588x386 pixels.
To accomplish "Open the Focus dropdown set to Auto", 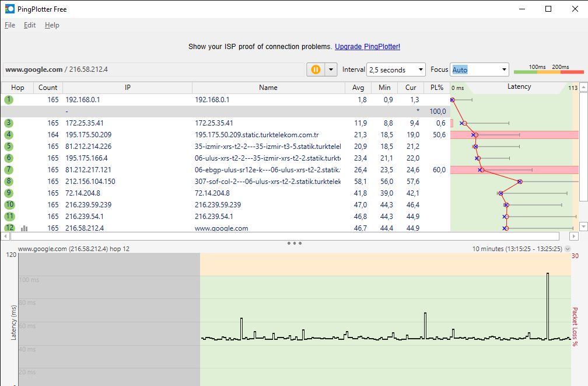I will tap(480, 69).
